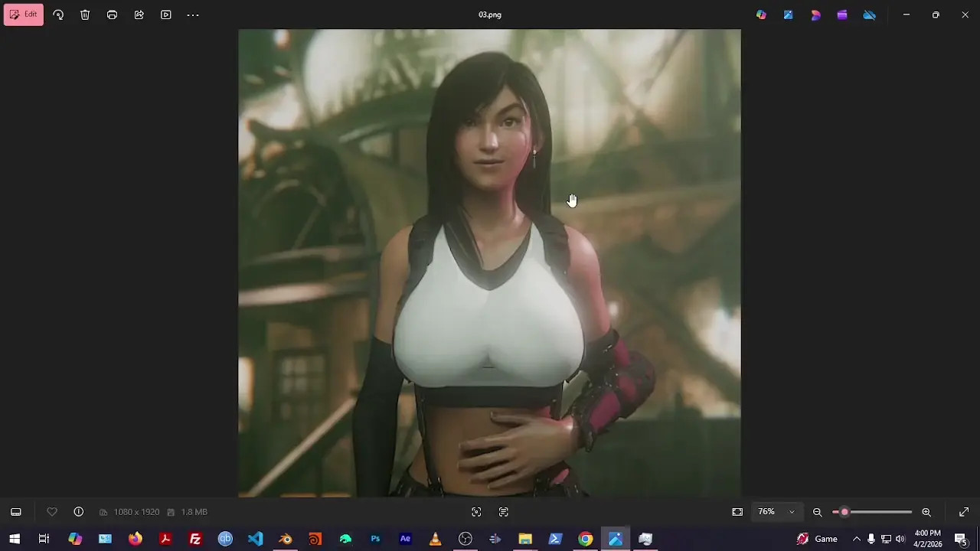Launch Firefox from the taskbar
The width and height of the screenshot is (980, 551).
point(135,539)
